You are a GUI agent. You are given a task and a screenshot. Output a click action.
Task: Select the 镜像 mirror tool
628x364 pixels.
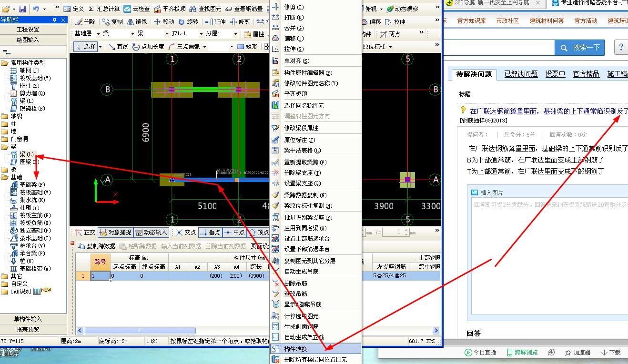click(137, 22)
